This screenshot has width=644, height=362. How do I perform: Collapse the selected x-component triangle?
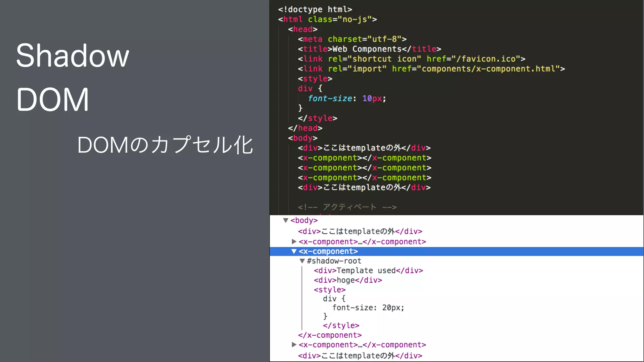point(294,251)
